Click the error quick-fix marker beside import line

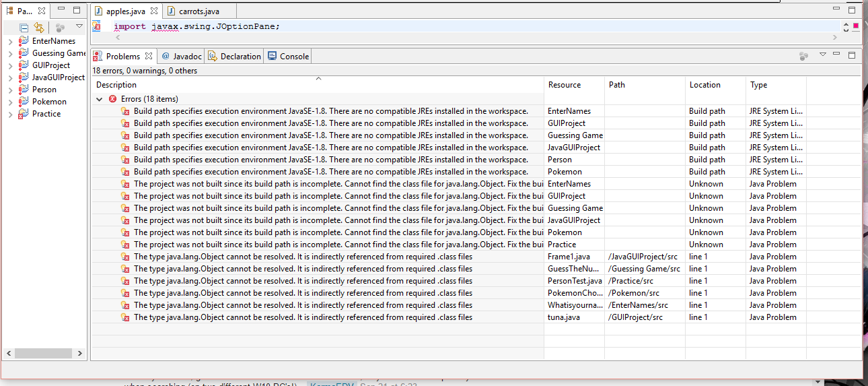tap(96, 26)
